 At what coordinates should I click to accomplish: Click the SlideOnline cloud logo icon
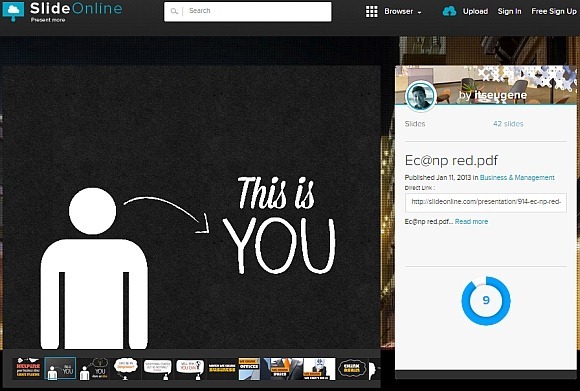(x=13, y=11)
